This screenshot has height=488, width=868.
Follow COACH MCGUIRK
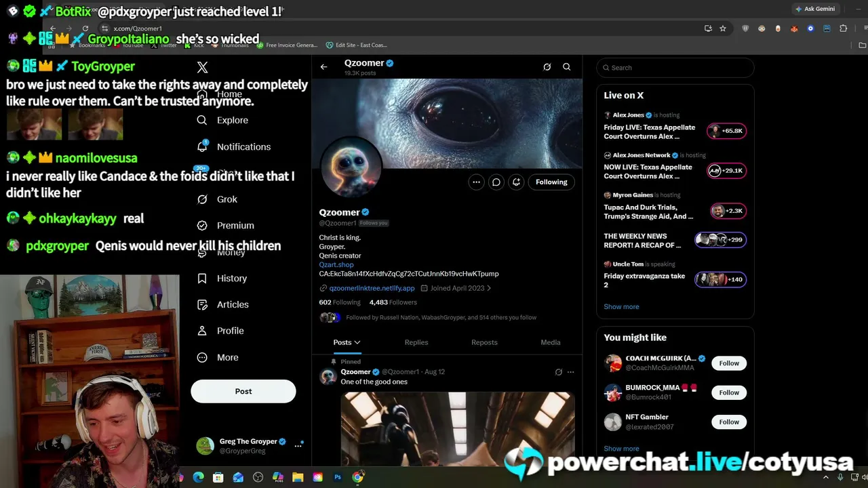[x=729, y=363]
